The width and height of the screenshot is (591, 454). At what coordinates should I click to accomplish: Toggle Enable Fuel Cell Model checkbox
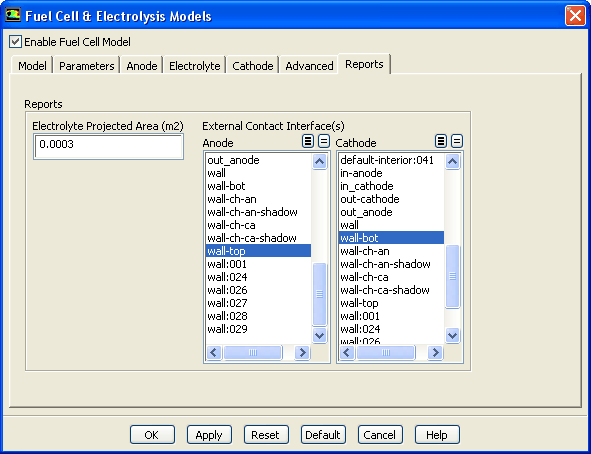tap(15, 41)
